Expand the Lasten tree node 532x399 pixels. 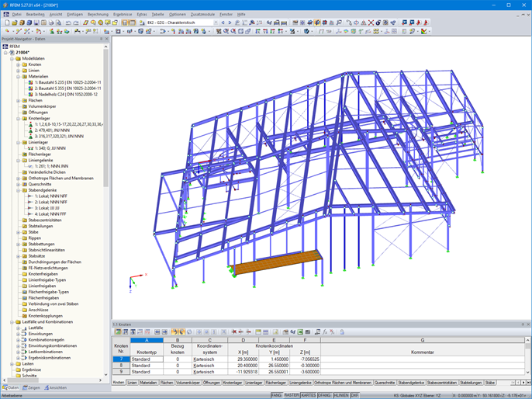click(x=12, y=364)
